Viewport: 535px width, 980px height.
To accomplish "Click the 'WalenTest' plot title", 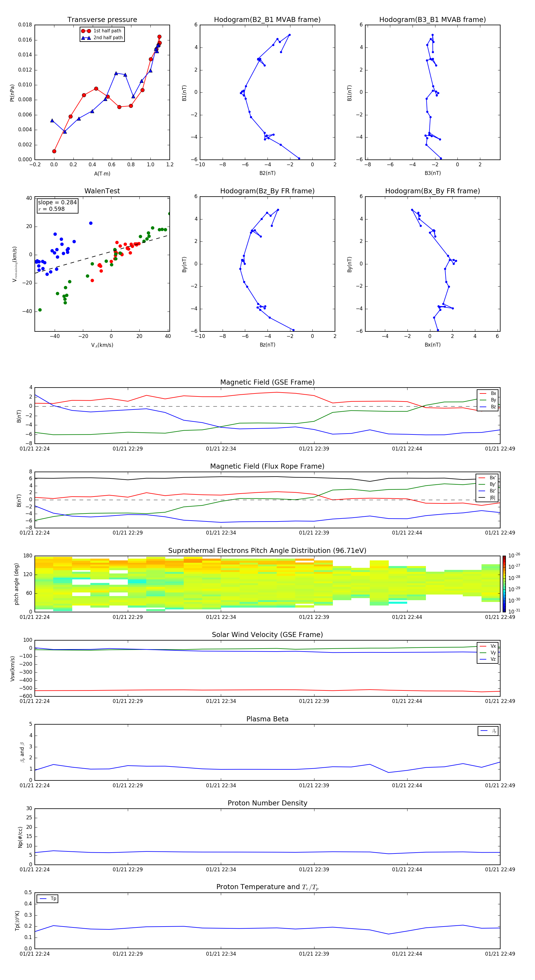I will [x=102, y=191].
